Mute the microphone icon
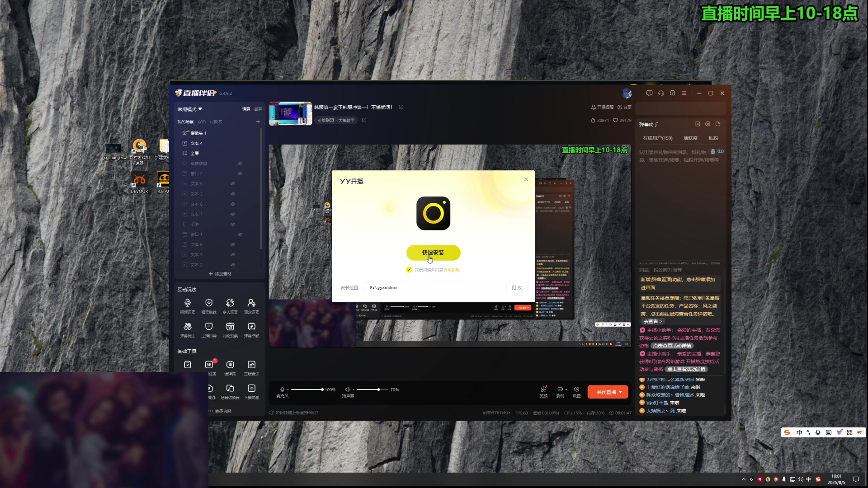The image size is (868, 488). coord(282,389)
